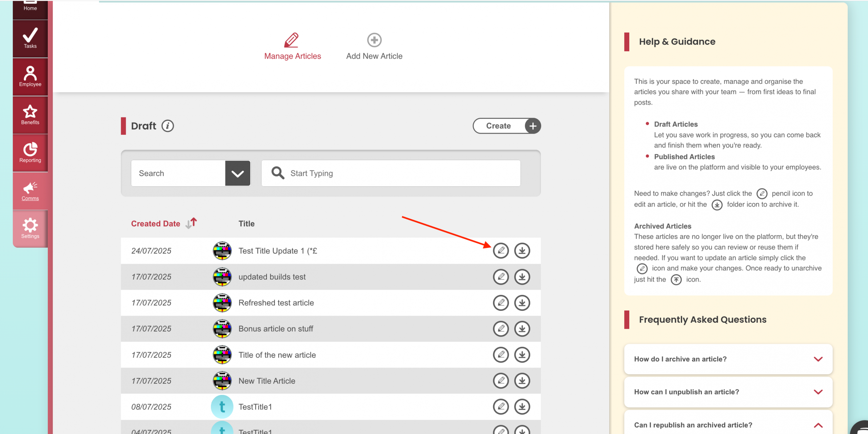Image resolution: width=868 pixels, height=434 pixels.
Task: Open the Comms link in sidebar
Action: tap(30, 191)
